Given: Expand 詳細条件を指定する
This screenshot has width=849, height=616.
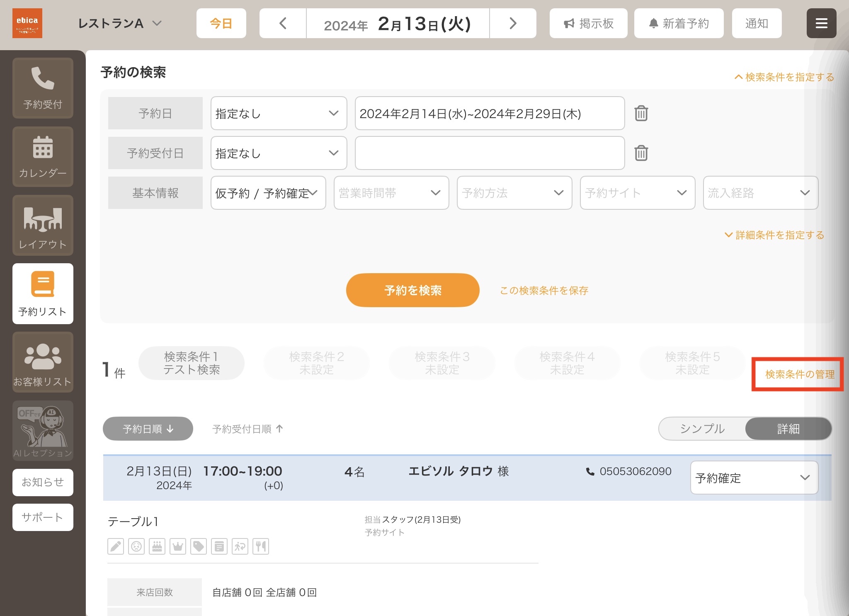Looking at the screenshot, I should (x=774, y=235).
